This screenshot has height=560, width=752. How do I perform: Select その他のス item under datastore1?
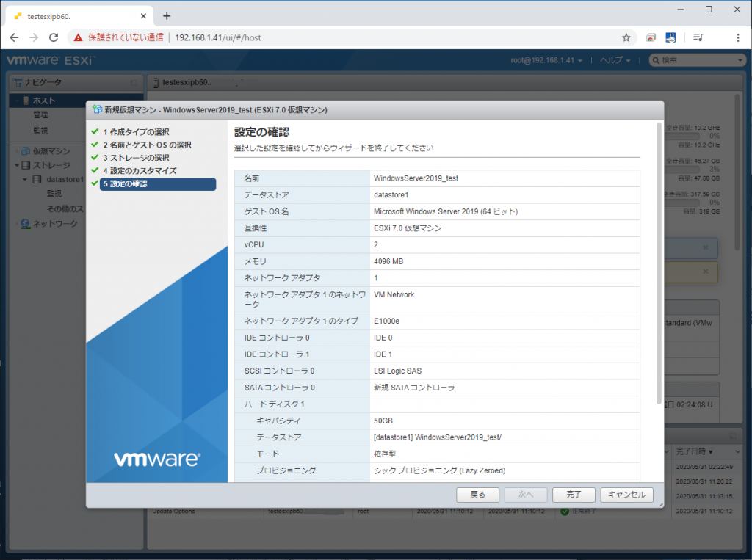coord(65,208)
